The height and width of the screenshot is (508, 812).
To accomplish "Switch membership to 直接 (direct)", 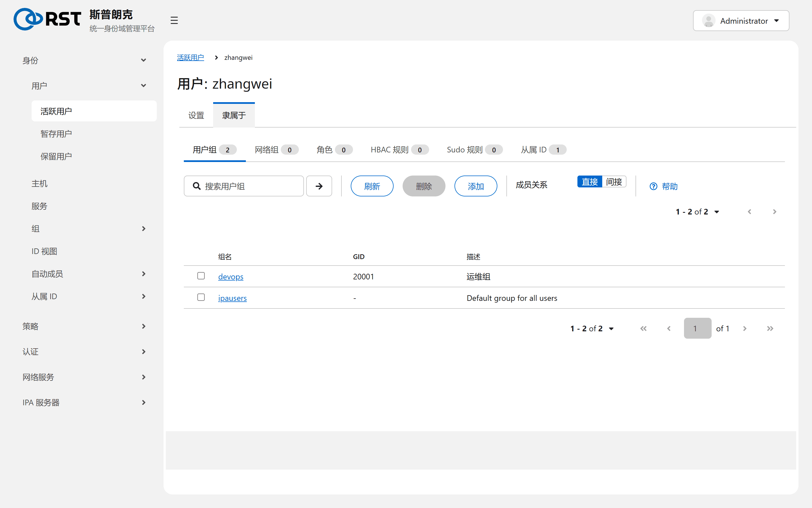I will pos(590,182).
